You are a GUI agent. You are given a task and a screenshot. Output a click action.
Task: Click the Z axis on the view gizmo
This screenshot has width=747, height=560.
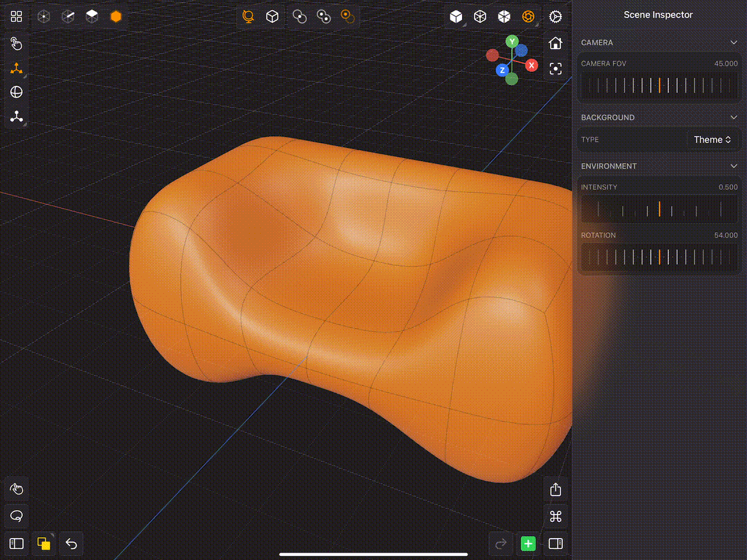pos(502,71)
